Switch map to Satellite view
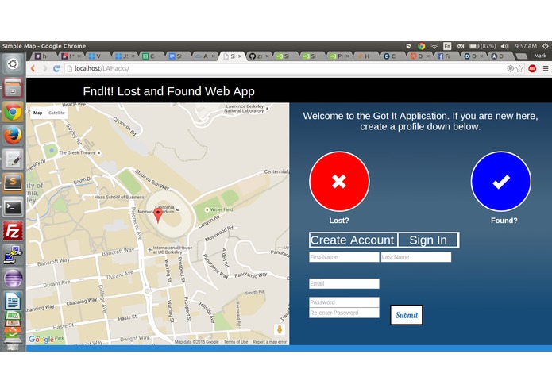552x392 pixels. [x=56, y=113]
